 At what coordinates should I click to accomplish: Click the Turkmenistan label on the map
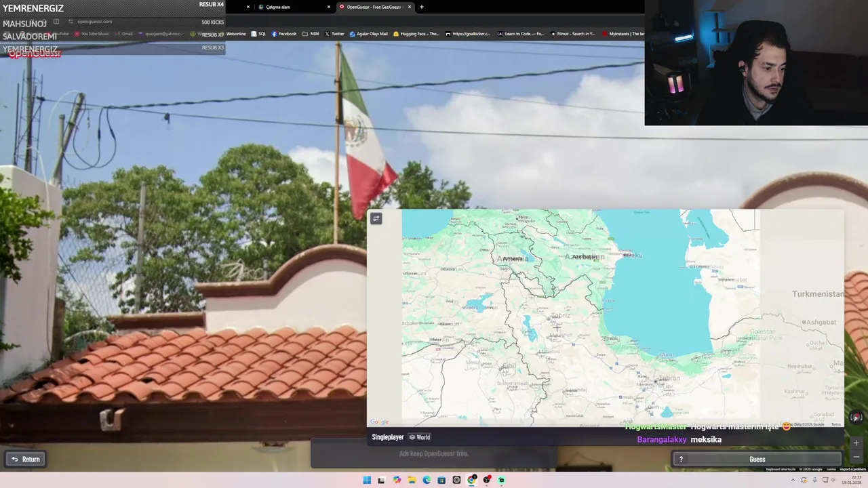tap(818, 293)
